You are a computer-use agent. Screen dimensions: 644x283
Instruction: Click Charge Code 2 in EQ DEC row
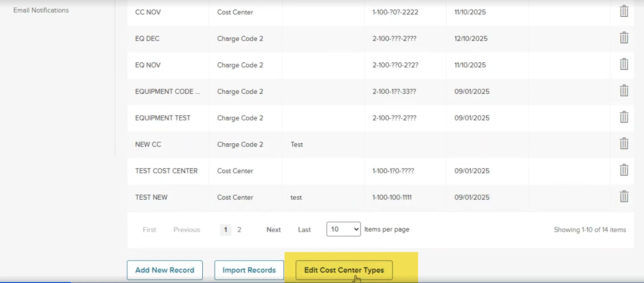[x=240, y=39]
